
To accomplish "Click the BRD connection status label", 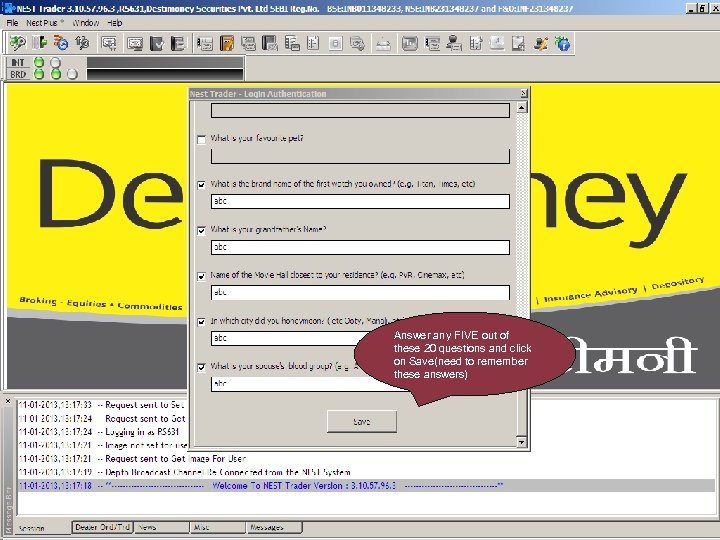I will pos(18,74).
